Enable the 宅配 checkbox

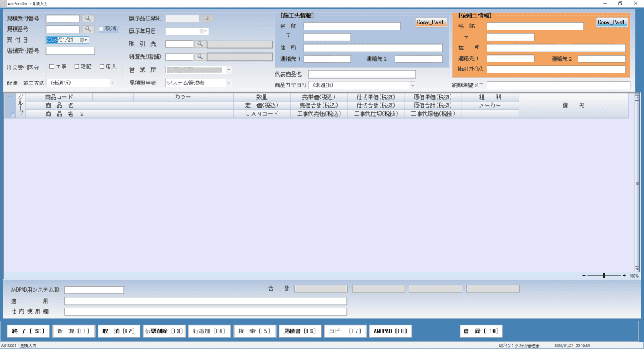point(77,67)
